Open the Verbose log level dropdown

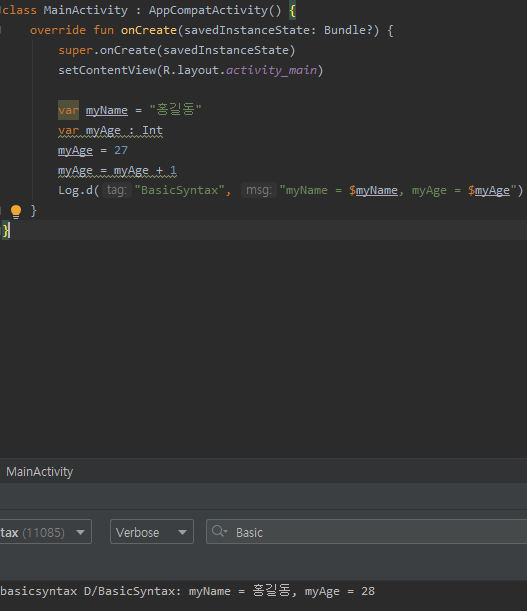click(x=152, y=532)
